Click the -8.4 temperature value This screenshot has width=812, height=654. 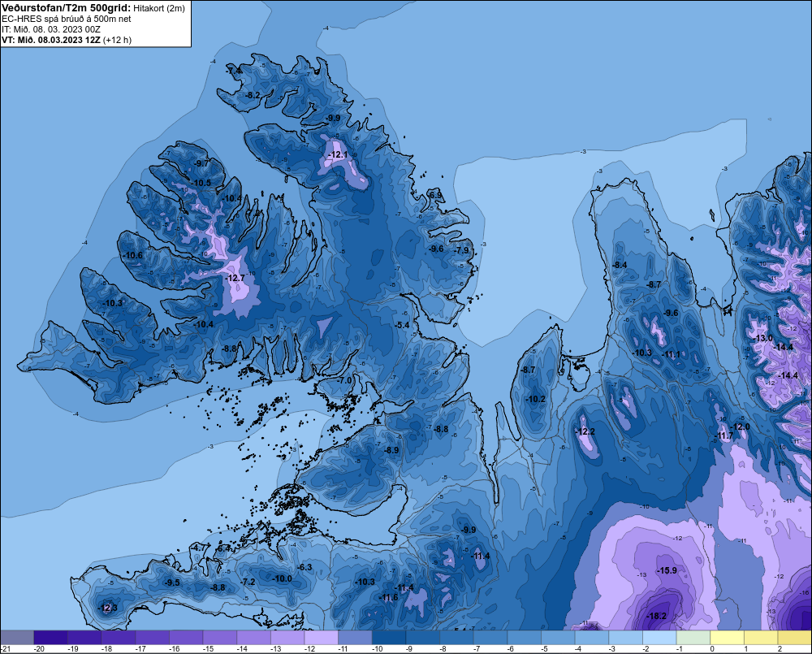(620, 265)
